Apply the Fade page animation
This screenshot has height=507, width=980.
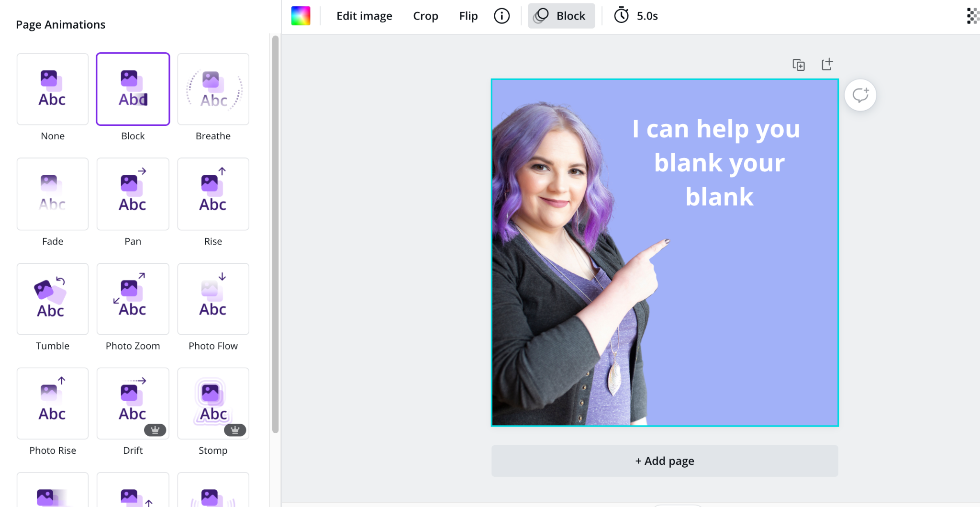(x=53, y=194)
